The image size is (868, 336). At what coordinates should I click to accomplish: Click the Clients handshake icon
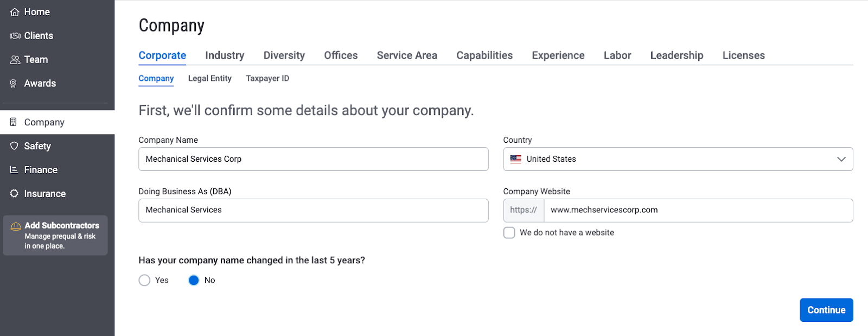15,36
